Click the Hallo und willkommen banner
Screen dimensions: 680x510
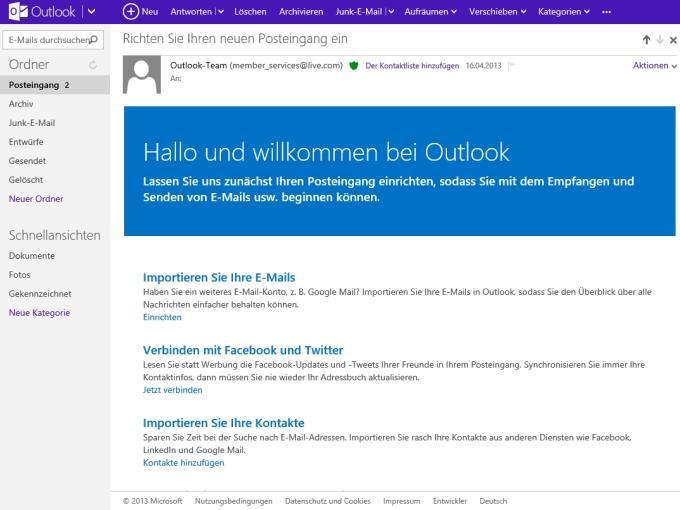399,171
